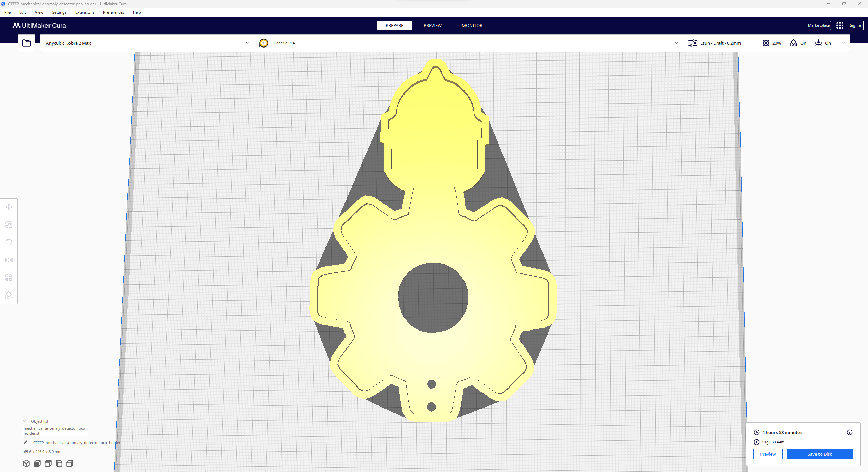Image resolution: width=868 pixels, height=472 pixels.
Task: Open the Extensions menu
Action: (84, 12)
